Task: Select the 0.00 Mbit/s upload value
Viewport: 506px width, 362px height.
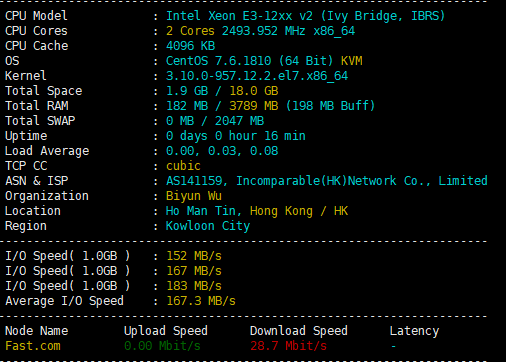Action: point(162,346)
